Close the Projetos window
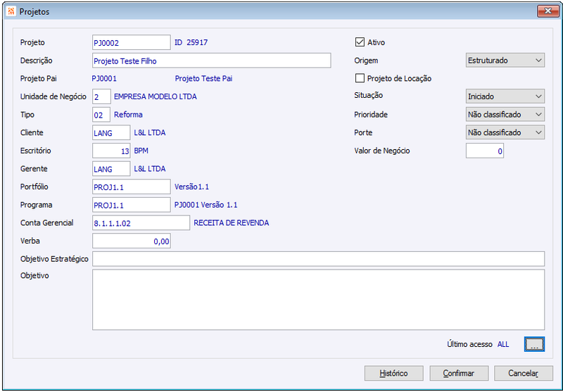Viewport: 563px width, 392px height. point(548,11)
